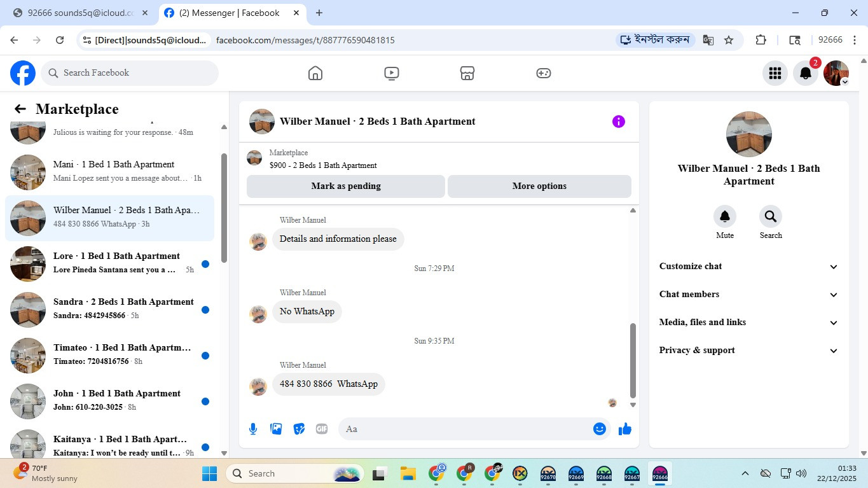Click the Install app button in address bar
This screenshot has width=868, height=488.
[x=654, y=40]
